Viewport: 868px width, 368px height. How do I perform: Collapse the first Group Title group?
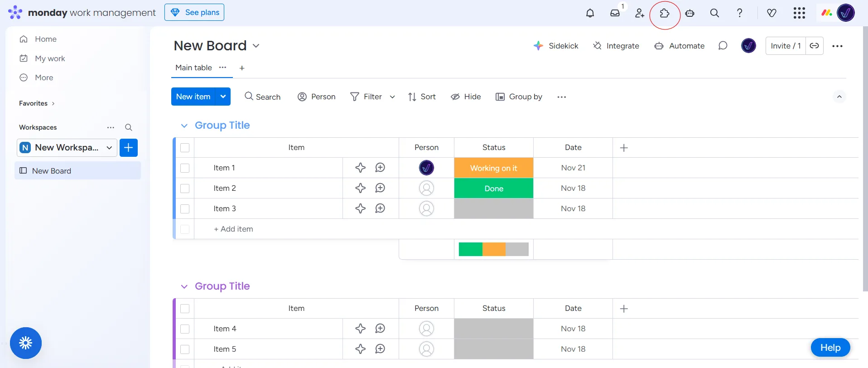coord(184,126)
